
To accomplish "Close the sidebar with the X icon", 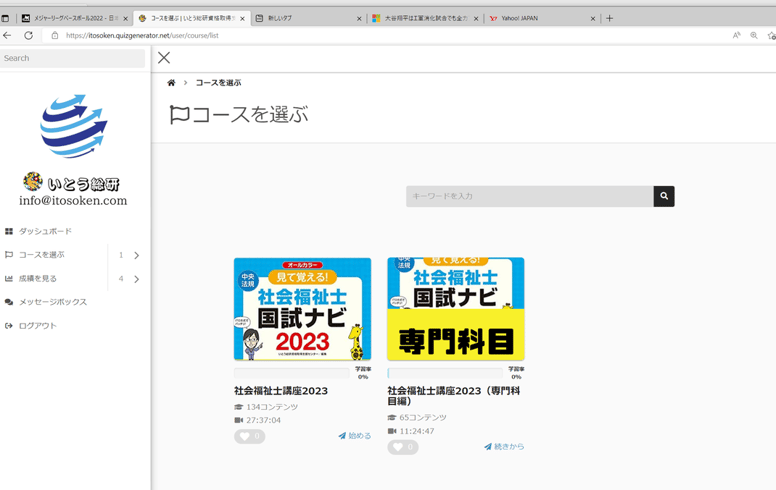I will tap(164, 58).
